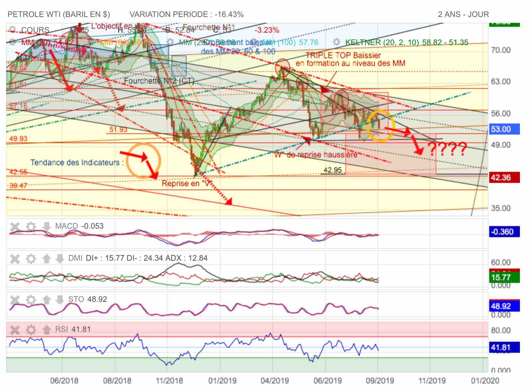Click the green 15.77 DMI axis tag
Screen dimensions: 532x392
[x=504, y=278]
